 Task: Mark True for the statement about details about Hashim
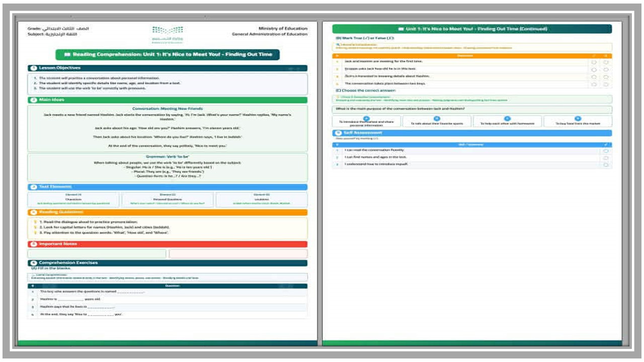coord(594,77)
